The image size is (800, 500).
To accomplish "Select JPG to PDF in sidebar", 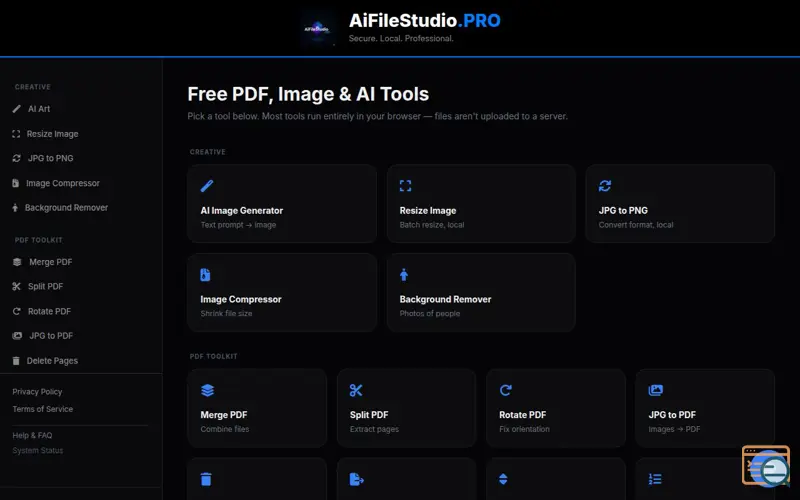I will coord(51,336).
